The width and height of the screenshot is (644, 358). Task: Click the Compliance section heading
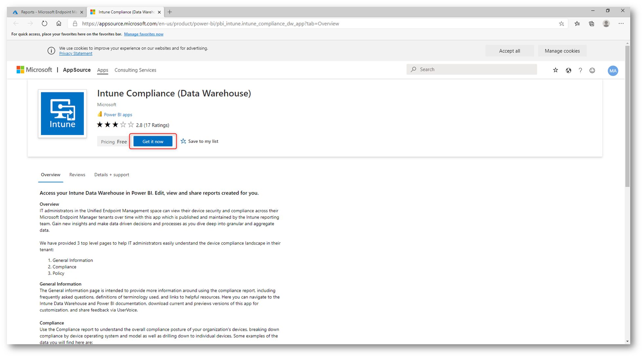[x=52, y=323]
